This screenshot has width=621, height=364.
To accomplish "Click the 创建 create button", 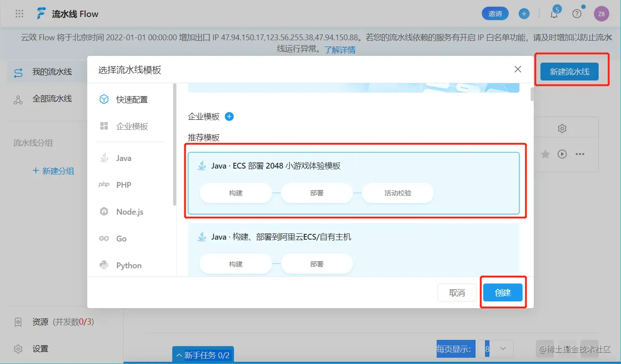I will coord(503,293).
